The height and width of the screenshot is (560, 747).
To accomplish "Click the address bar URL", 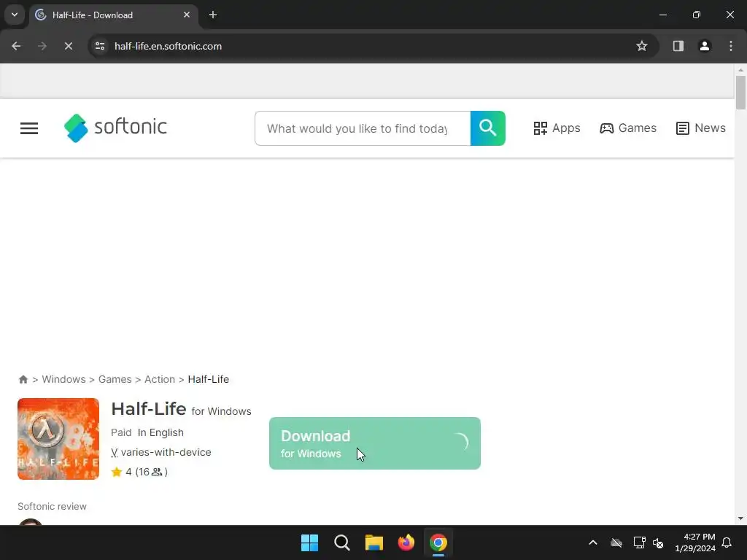I will pyautogui.click(x=169, y=46).
